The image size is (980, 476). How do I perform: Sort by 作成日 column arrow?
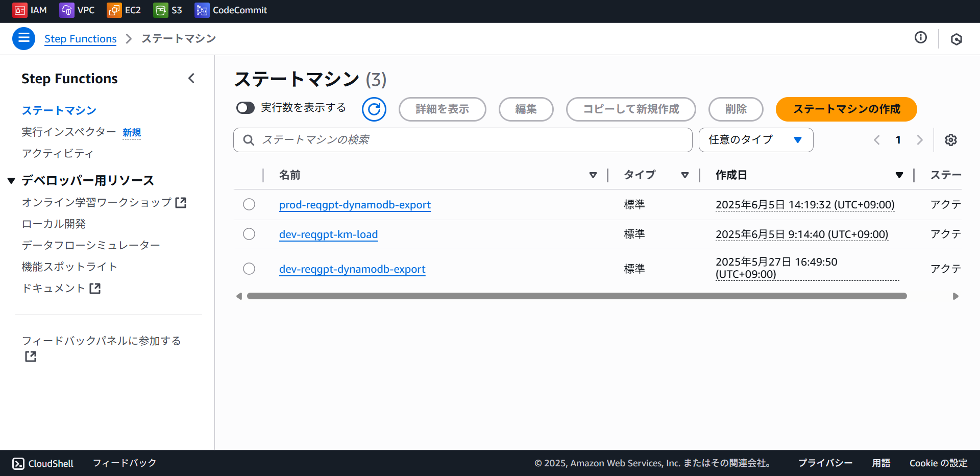[899, 175]
